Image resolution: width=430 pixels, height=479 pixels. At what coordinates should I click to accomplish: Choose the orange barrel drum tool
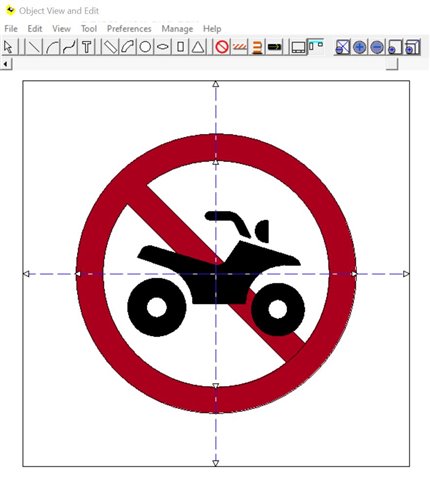[x=257, y=47]
